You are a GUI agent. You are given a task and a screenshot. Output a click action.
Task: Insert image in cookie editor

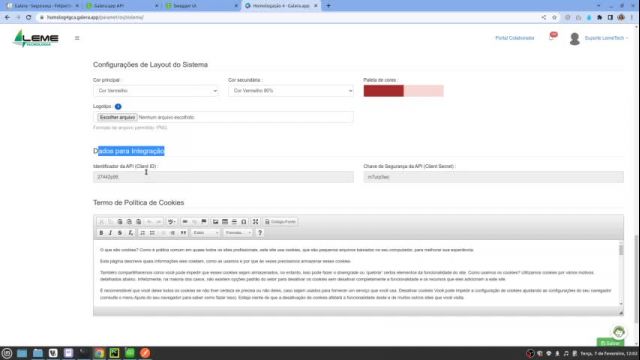pyautogui.click(x=215, y=222)
